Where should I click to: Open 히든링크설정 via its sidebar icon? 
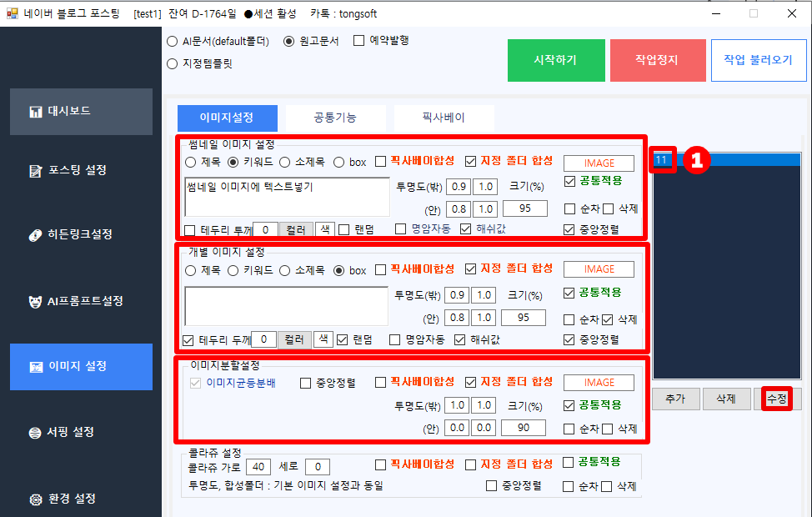click(36, 235)
